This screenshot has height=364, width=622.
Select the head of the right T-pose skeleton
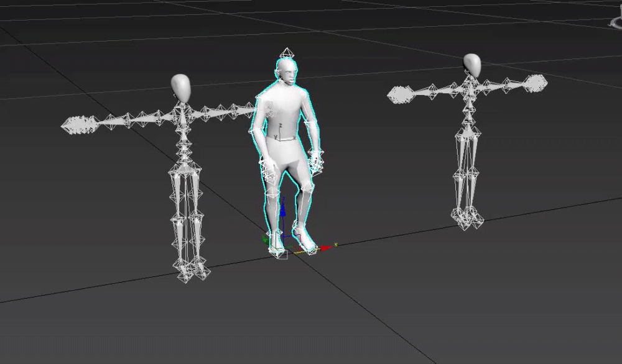tap(472, 65)
